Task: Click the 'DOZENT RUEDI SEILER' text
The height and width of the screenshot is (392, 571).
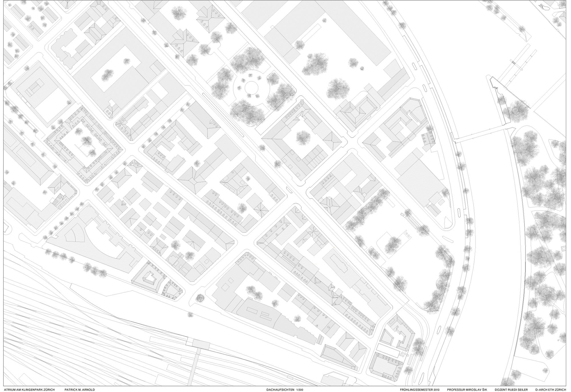Action: (511, 389)
